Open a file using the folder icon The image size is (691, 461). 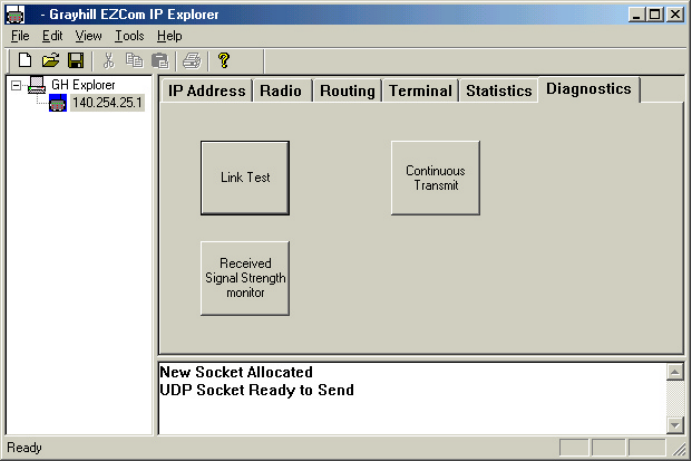[50, 60]
